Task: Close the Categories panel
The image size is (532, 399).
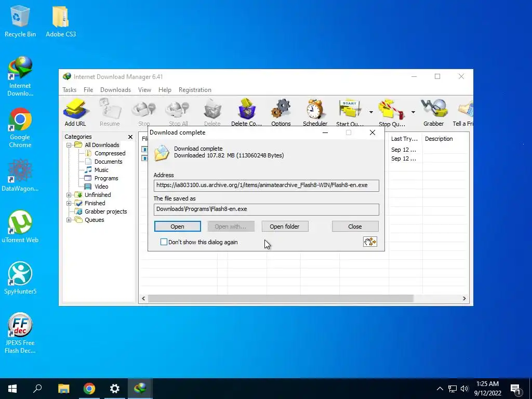Action: coord(130,137)
